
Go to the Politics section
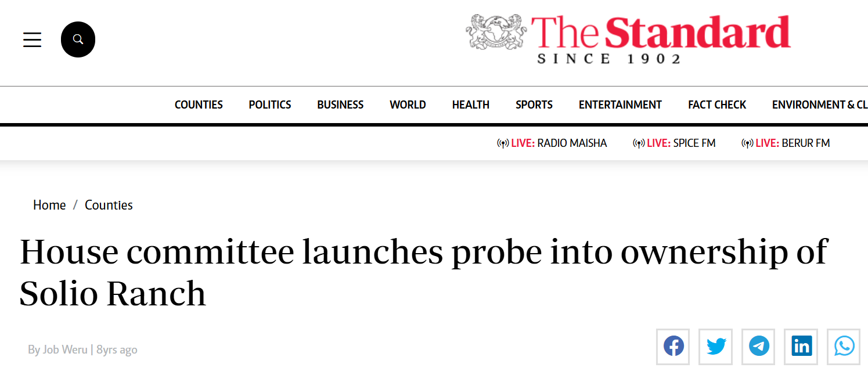[270, 104]
